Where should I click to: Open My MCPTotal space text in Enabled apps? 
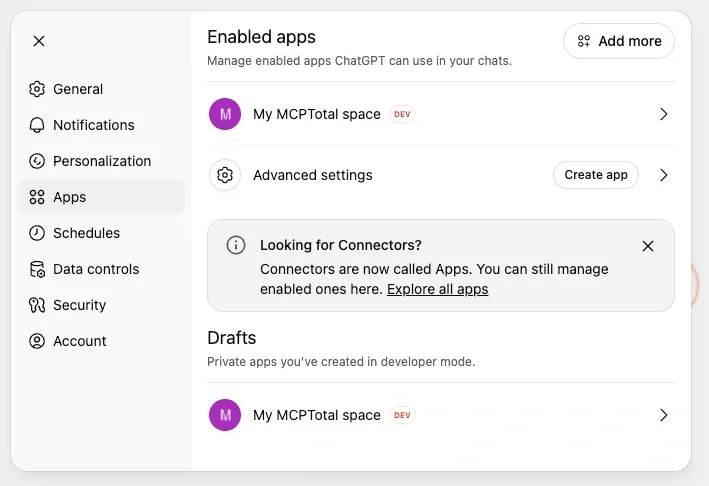click(x=317, y=114)
